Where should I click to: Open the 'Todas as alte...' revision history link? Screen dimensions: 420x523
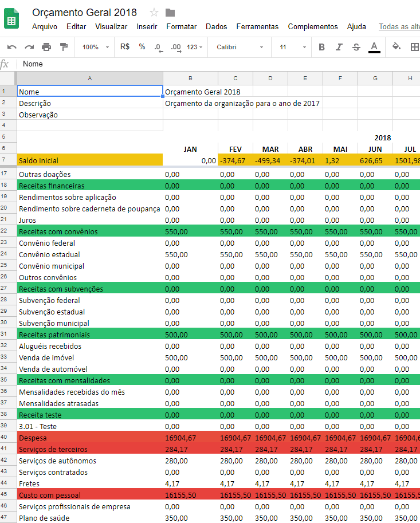click(x=399, y=27)
